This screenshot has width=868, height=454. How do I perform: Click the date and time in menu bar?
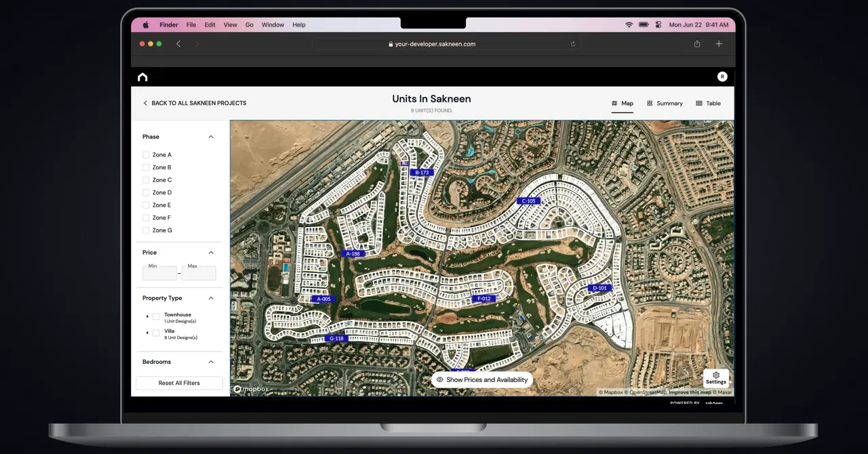(698, 24)
